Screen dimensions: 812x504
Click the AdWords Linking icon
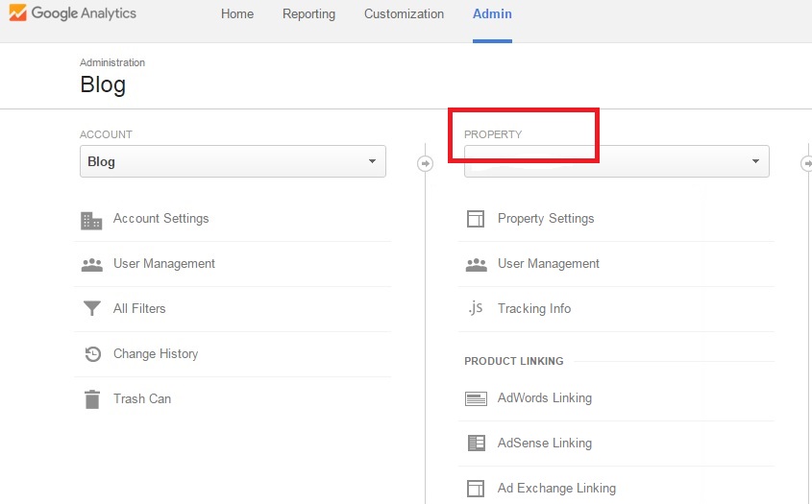click(475, 398)
